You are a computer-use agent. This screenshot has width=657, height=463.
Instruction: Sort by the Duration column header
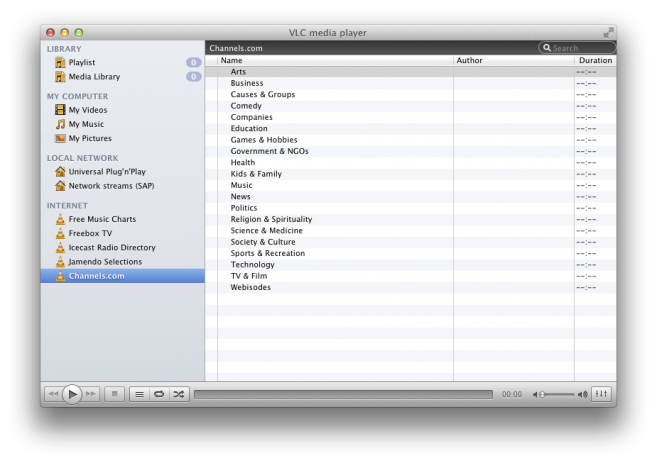(x=595, y=60)
